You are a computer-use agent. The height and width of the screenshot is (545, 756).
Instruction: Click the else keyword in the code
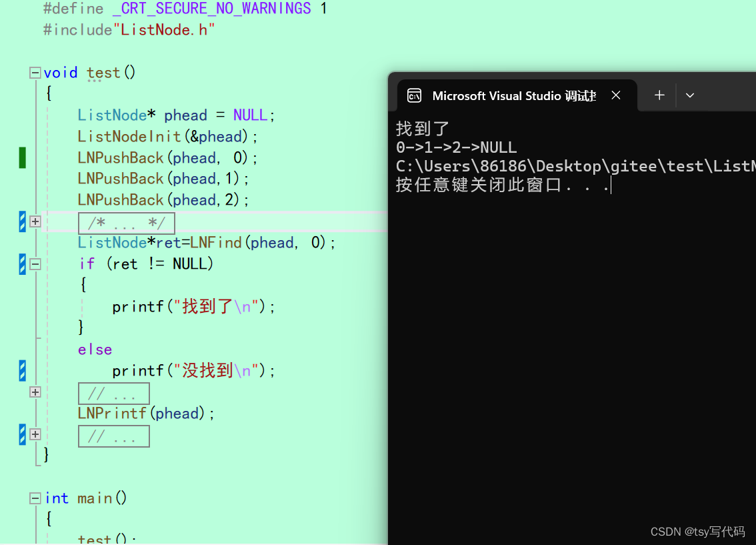95,350
